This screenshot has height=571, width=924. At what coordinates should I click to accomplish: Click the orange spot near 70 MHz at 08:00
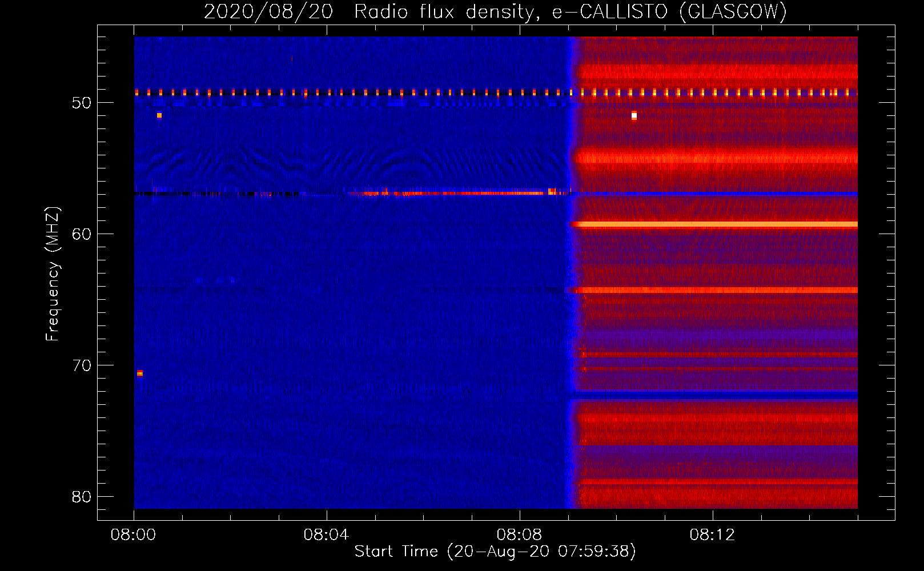[140, 373]
